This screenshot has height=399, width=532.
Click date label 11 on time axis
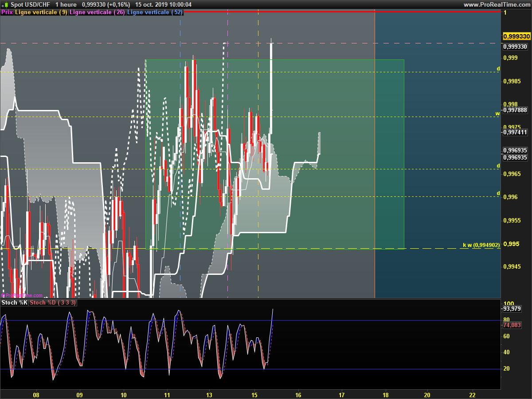tap(167, 395)
